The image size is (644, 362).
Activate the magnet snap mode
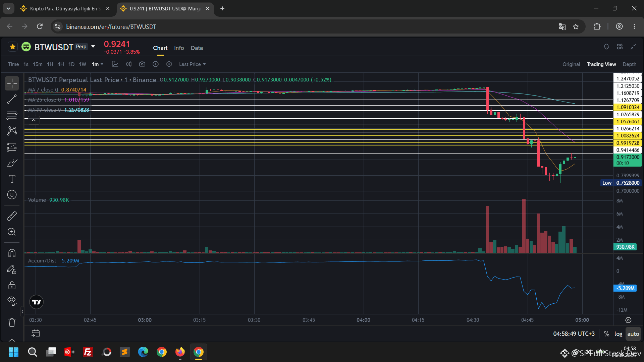pyautogui.click(x=12, y=253)
